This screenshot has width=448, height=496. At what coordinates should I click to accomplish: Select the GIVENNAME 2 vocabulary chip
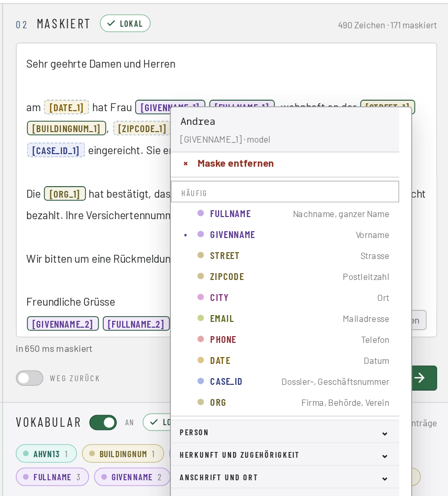coord(132,477)
